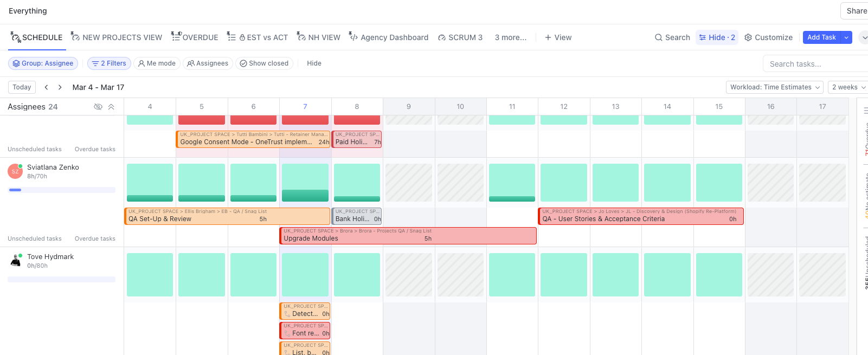The height and width of the screenshot is (355, 868).
Task: Open the Agency Dashboard tab
Action: (388, 37)
